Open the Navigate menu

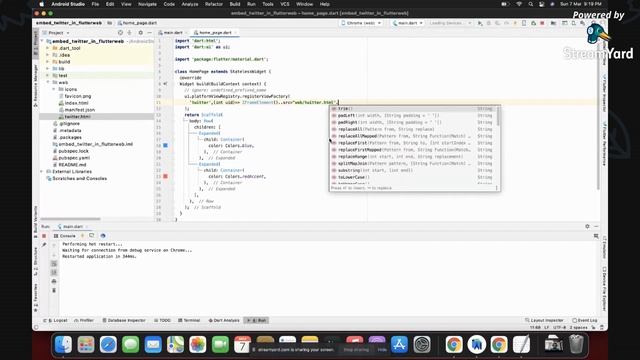[x=147, y=4]
